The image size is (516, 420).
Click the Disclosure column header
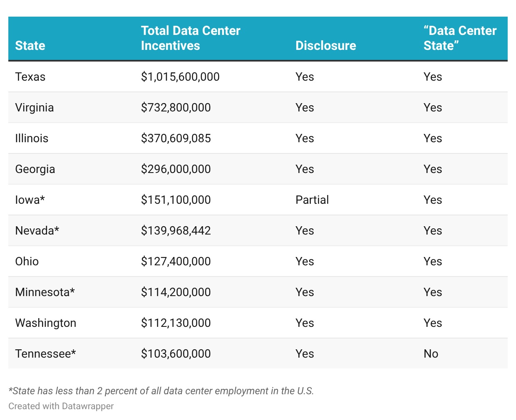point(325,45)
